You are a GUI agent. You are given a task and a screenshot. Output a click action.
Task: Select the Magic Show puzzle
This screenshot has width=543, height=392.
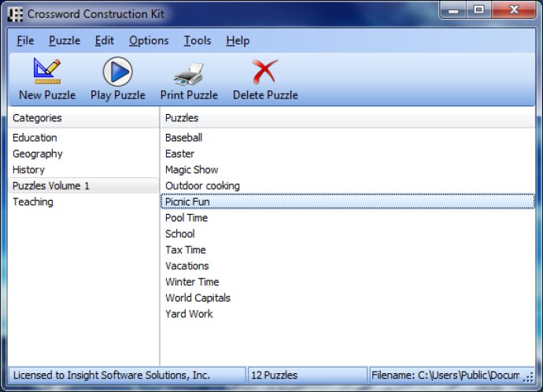[x=348, y=170]
